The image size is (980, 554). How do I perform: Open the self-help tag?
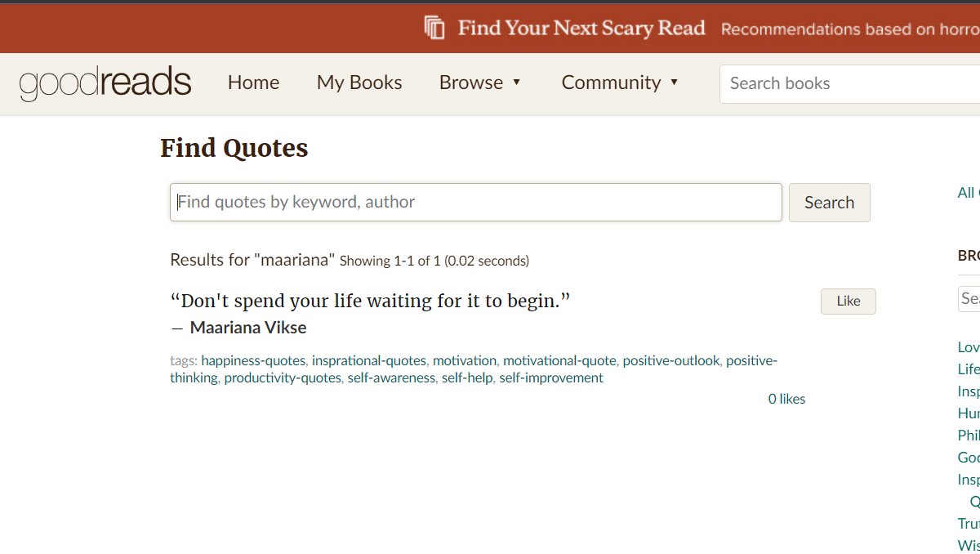pos(467,378)
